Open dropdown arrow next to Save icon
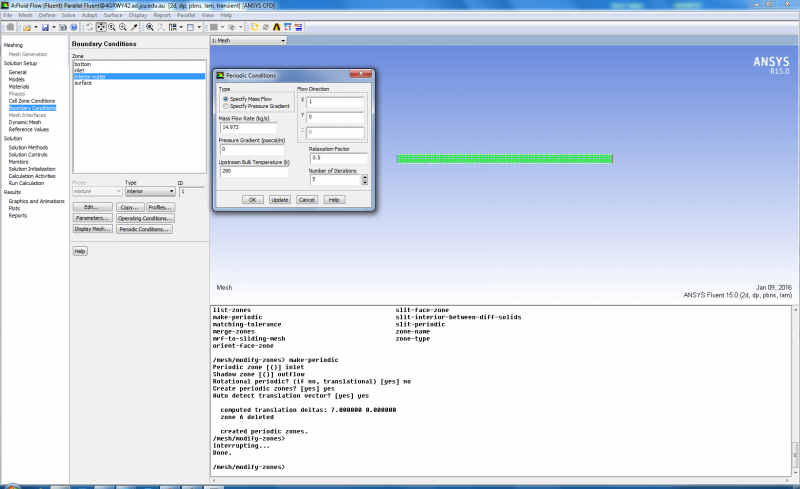 pos(54,28)
